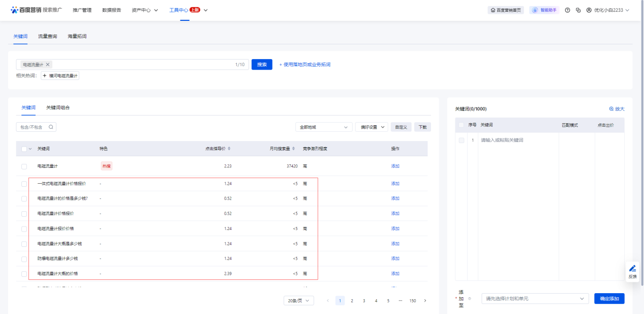
Task: Click the magnifier icon in filter box
Action: pos(51,127)
